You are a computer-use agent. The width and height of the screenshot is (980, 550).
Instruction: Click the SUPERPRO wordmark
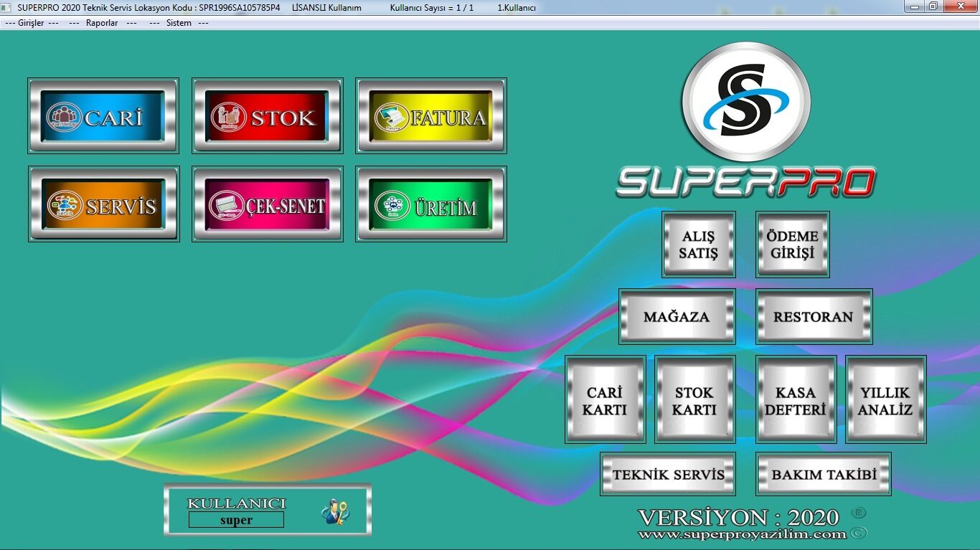(x=746, y=182)
